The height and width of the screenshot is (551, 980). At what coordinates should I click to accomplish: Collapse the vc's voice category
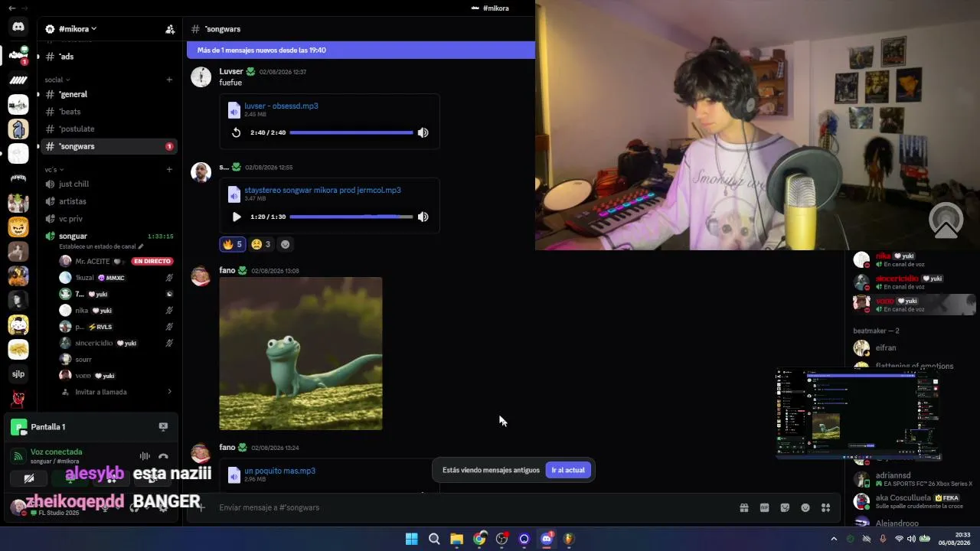click(x=54, y=169)
